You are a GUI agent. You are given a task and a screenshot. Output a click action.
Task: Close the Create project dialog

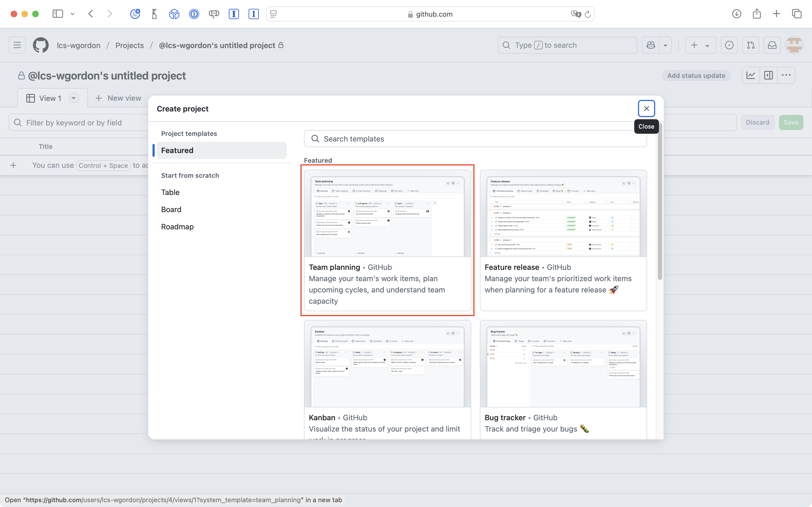pos(646,109)
